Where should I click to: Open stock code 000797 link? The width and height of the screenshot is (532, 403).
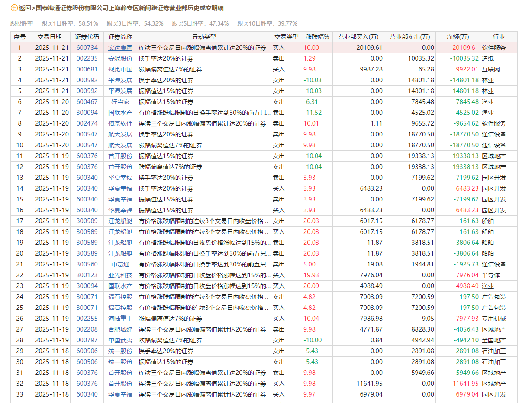point(87,340)
